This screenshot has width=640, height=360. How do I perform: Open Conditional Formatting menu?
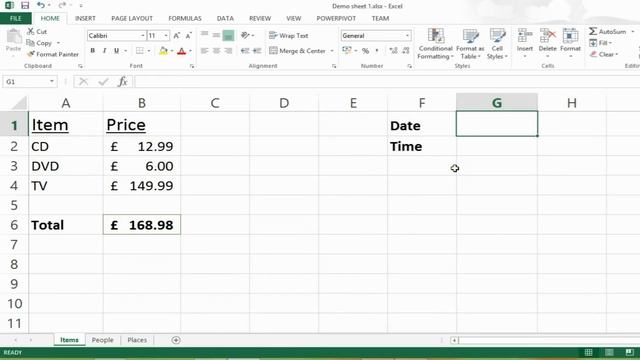coord(436,44)
